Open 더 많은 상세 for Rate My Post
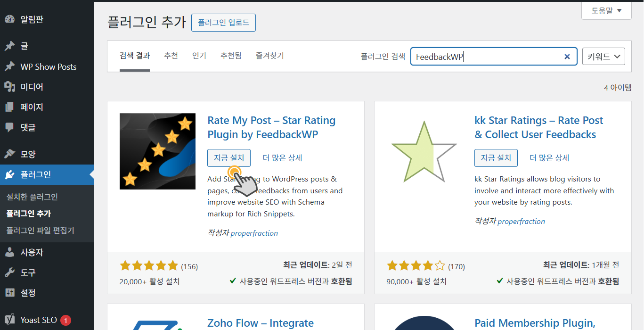This screenshot has height=330, width=644. click(x=282, y=158)
